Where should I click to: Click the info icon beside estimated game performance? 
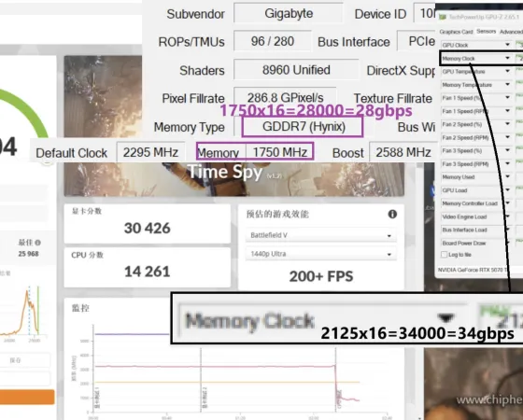pyautogui.click(x=392, y=214)
